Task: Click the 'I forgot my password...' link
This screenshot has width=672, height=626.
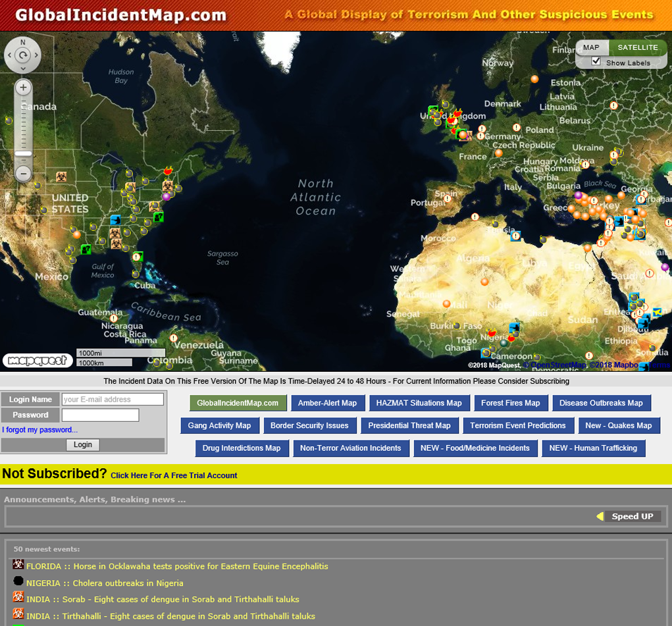Action: (40, 430)
